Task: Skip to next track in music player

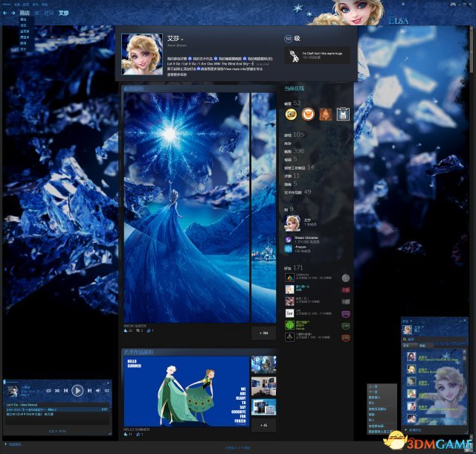Action: pyautogui.click(x=89, y=391)
